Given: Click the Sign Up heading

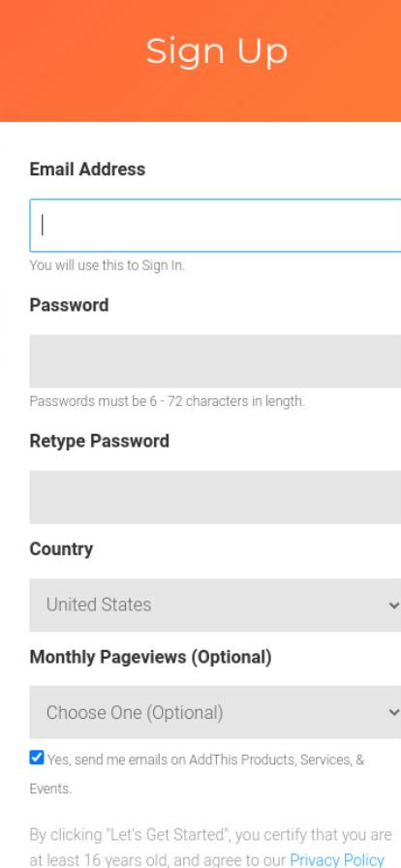Looking at the screenshot, I should (217, 51).
